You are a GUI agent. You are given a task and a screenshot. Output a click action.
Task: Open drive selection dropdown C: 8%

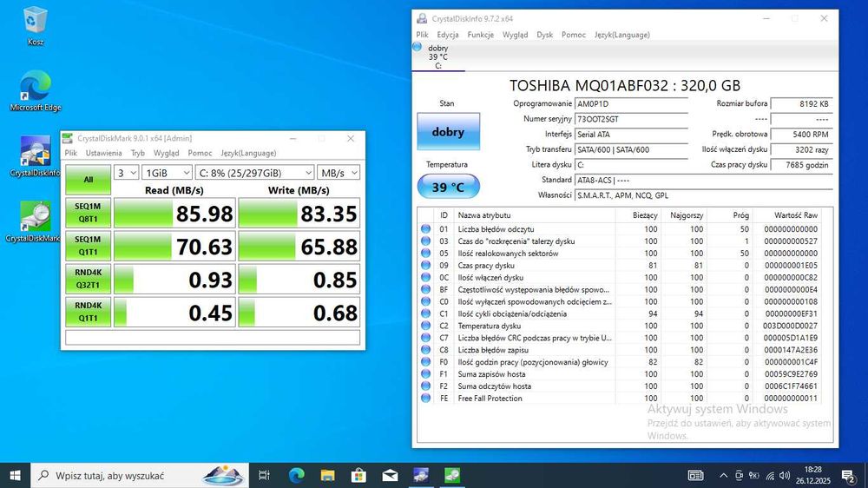(x=254, y=173)
